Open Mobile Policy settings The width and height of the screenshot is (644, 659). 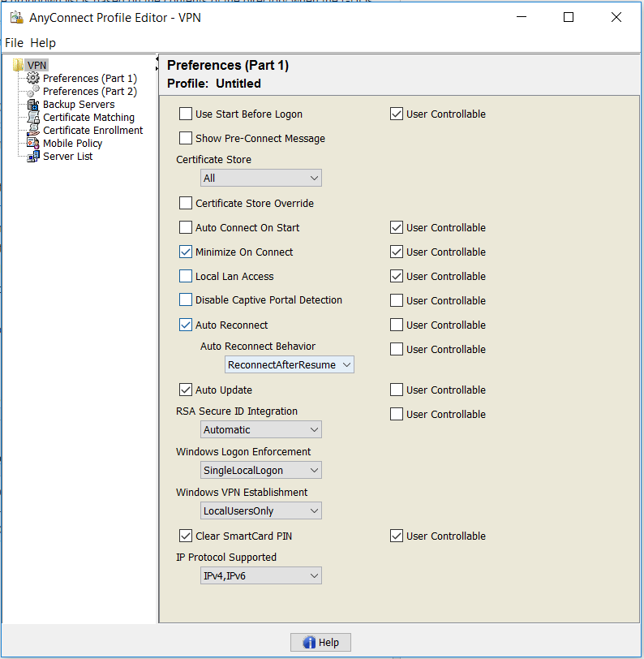pos(73,144)
